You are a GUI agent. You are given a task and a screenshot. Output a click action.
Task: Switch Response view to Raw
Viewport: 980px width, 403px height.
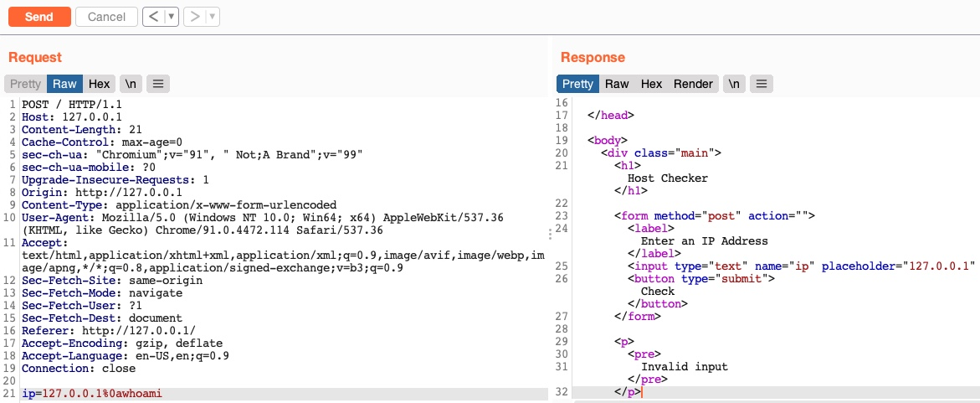[x=617, y=84]
